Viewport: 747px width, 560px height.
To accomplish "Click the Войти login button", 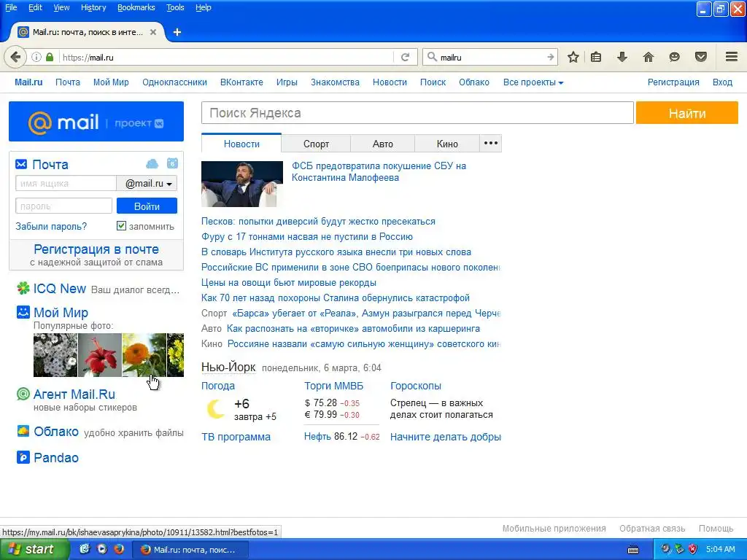I will (x=147, y=206).
